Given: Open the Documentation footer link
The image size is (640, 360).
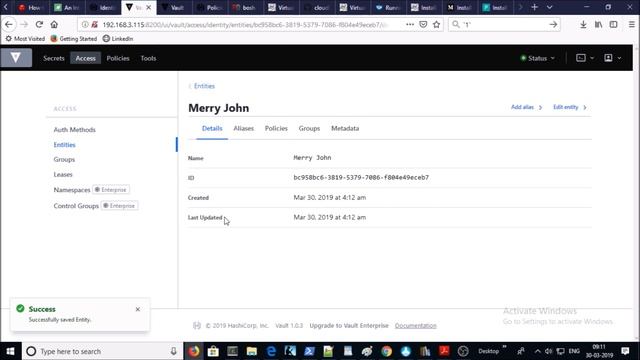Looking at the screenshot, I should 416,326.
